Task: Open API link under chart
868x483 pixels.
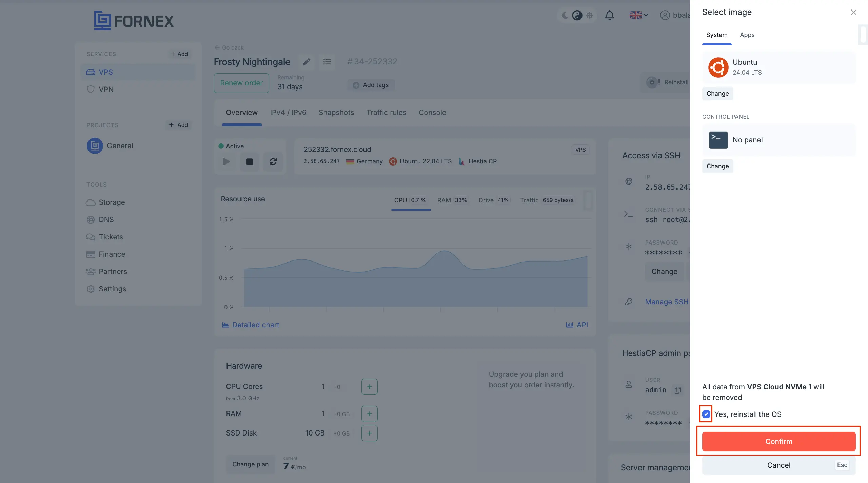Action: click(x=577, y=325)
